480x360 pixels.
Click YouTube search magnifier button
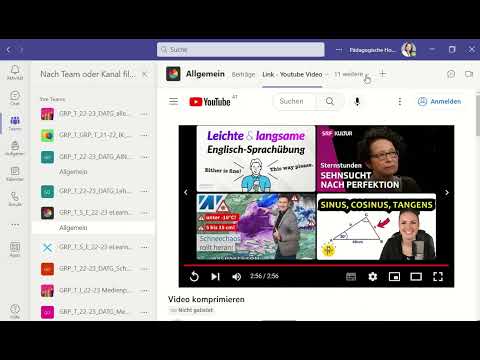[x=330, y=101]
